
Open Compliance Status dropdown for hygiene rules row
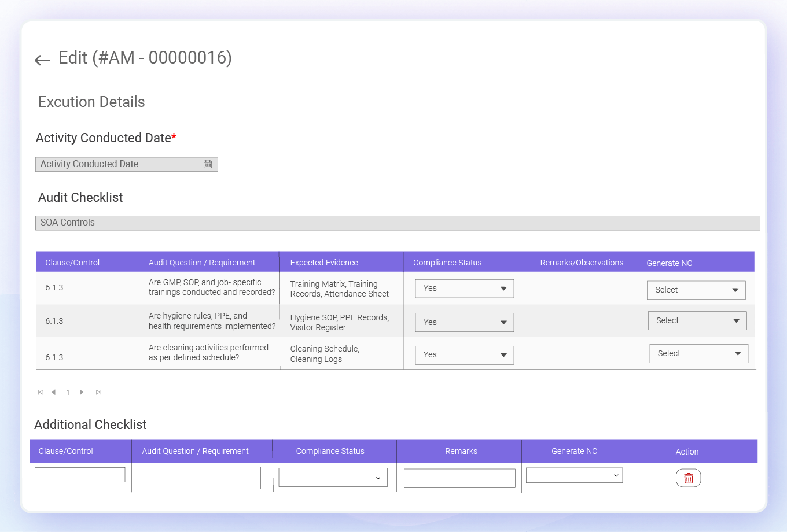[465, 323]
